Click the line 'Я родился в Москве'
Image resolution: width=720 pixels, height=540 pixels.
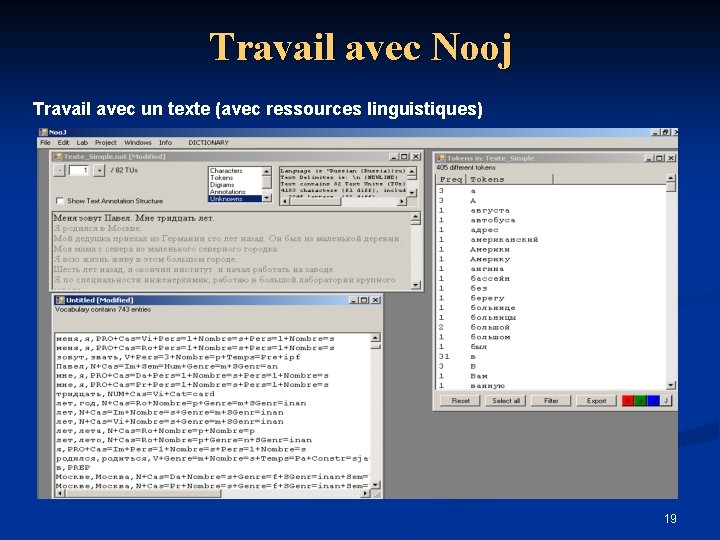click(x=97, y=228)
